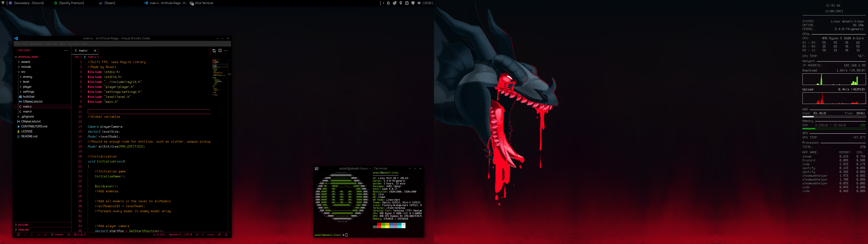Click the volume speaker tray icon
This screenshot has height=244, width=868.
(419, 3)
